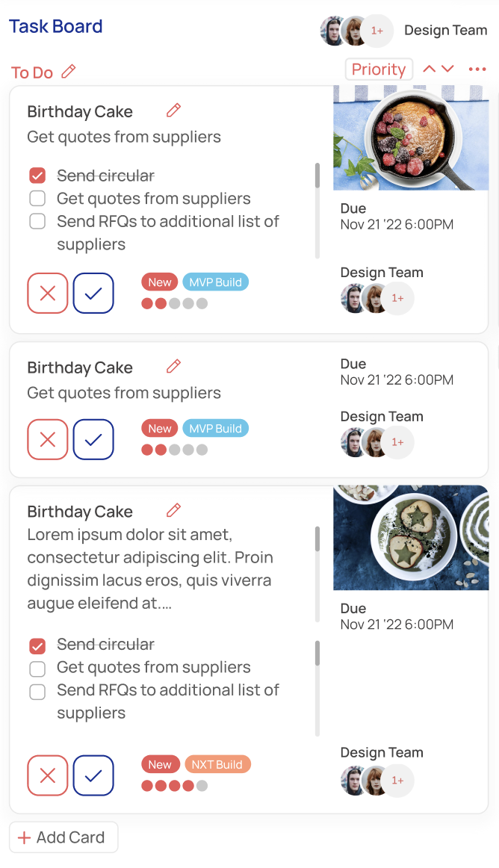Click the sort ascending up chevron
499x868 pixels.
429,69
